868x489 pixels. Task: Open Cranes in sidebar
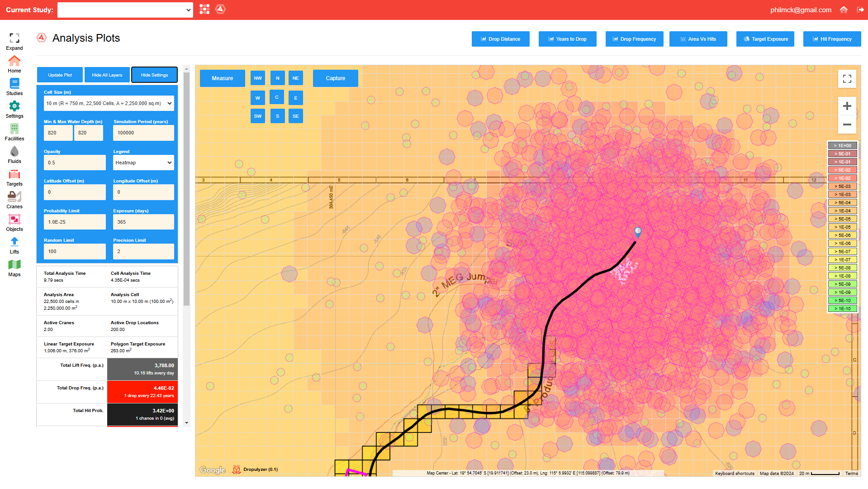point(14,200)
